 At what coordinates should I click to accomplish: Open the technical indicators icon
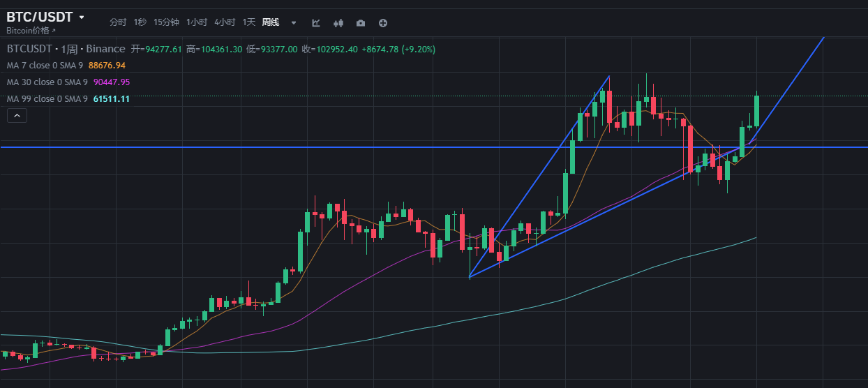pos(316,23)
